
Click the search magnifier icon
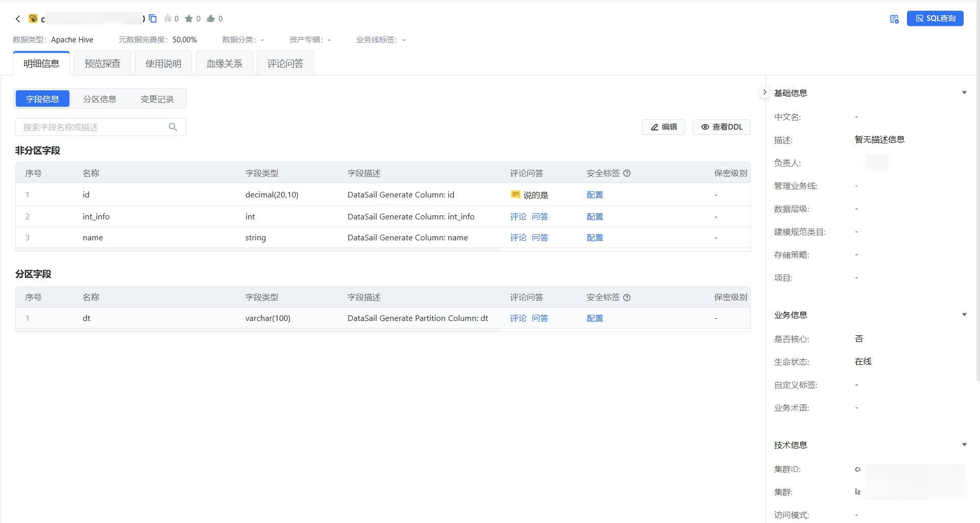click(x=173, y=127)
